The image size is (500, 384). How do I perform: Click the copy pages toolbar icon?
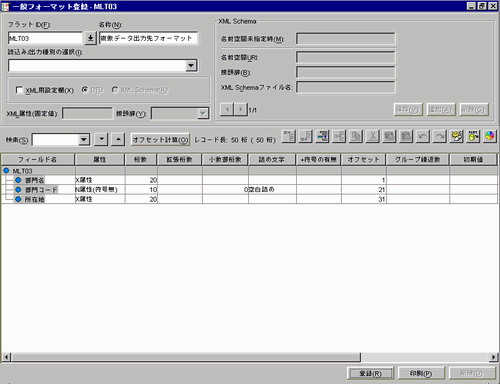click(x=356, y=136)
